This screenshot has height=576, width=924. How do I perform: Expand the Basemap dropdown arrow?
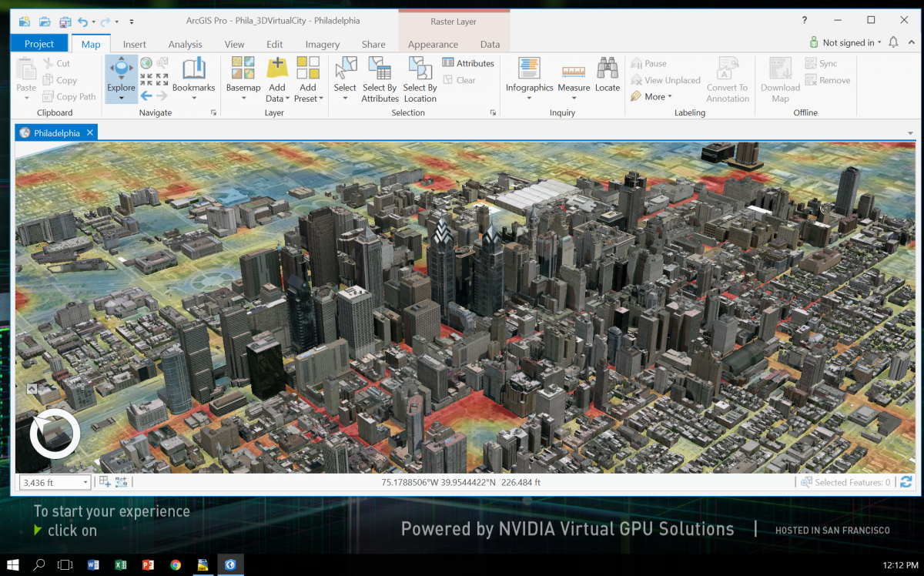coord(243,98)
